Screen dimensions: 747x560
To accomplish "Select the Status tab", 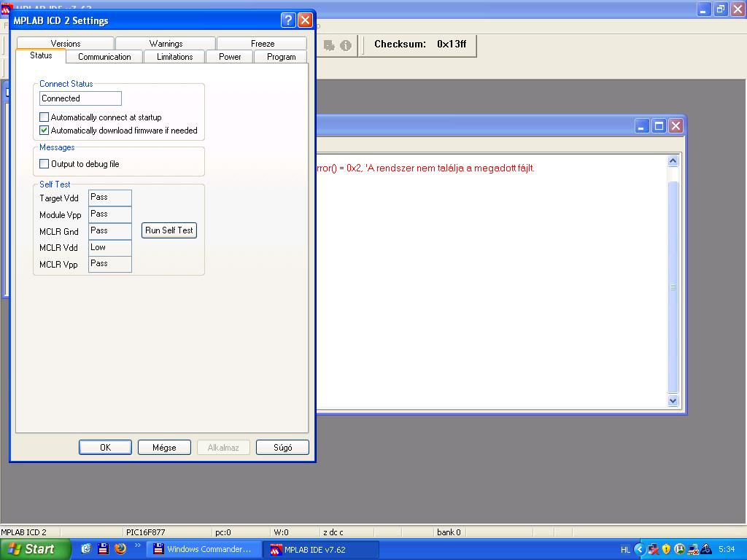I will pos(41,55).
